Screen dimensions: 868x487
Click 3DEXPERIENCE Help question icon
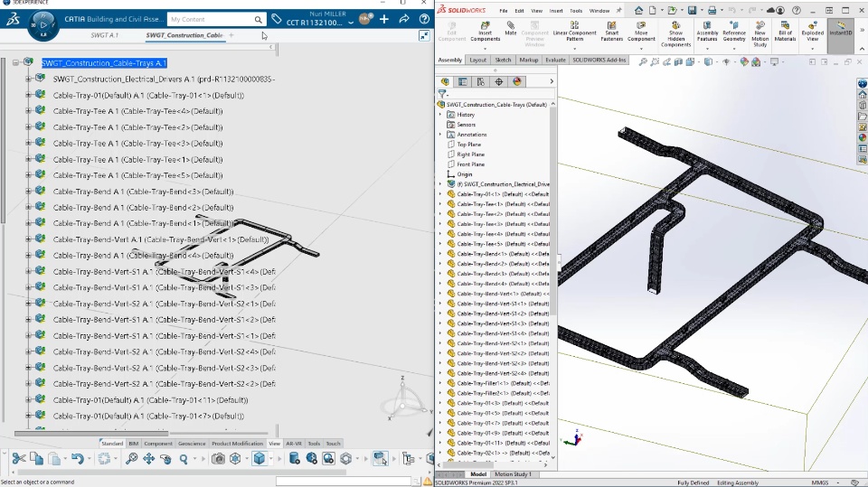pyautogui.click(x=424, y=19)
